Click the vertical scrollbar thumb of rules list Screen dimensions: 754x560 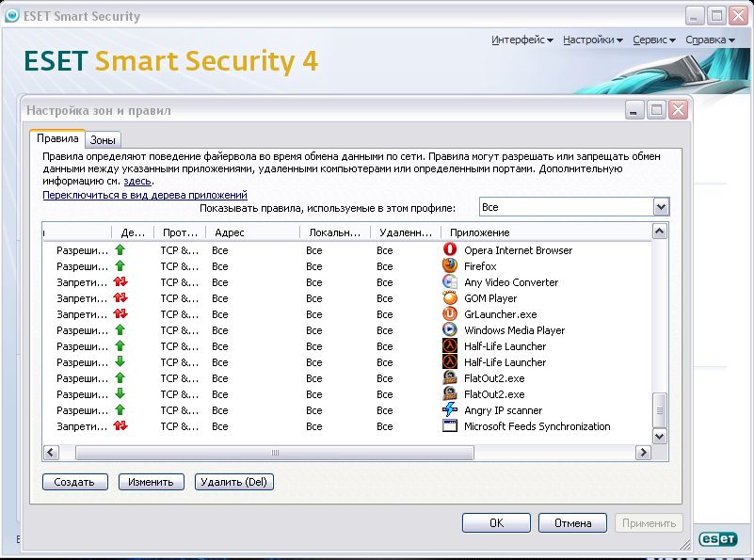(660, 410)
